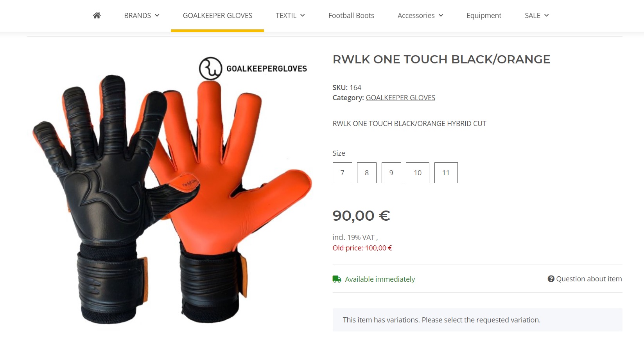The height and width of the screenshot is (351, 644).
Task: Click the green delivery truck icon
Action: [x=337, y=279]
